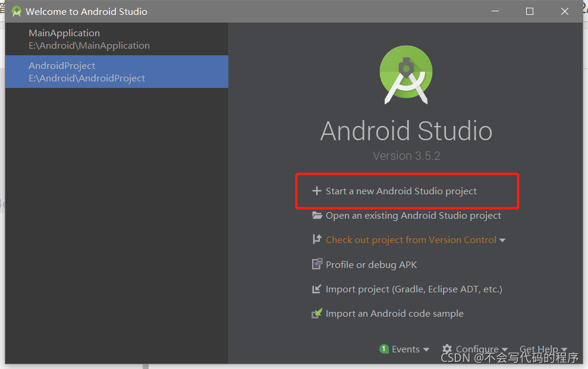Click the Import Android code sample icon
The width and height of the screenshot is (588, 369).
[317, 313]
